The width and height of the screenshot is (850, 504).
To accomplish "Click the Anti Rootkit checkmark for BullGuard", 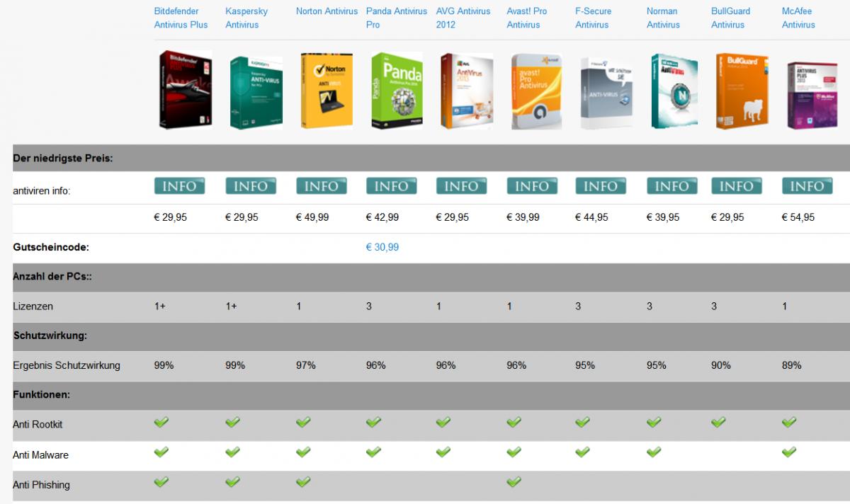I will (718, 422).
